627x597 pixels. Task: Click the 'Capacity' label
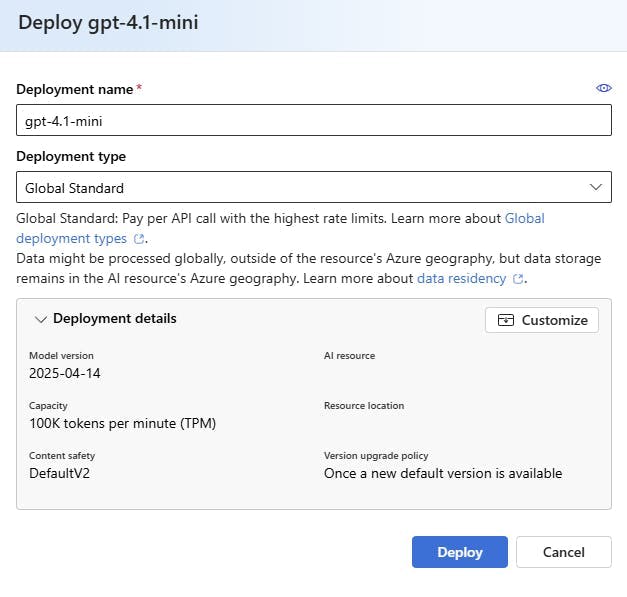pyautogui.click(x=48, y=405)
